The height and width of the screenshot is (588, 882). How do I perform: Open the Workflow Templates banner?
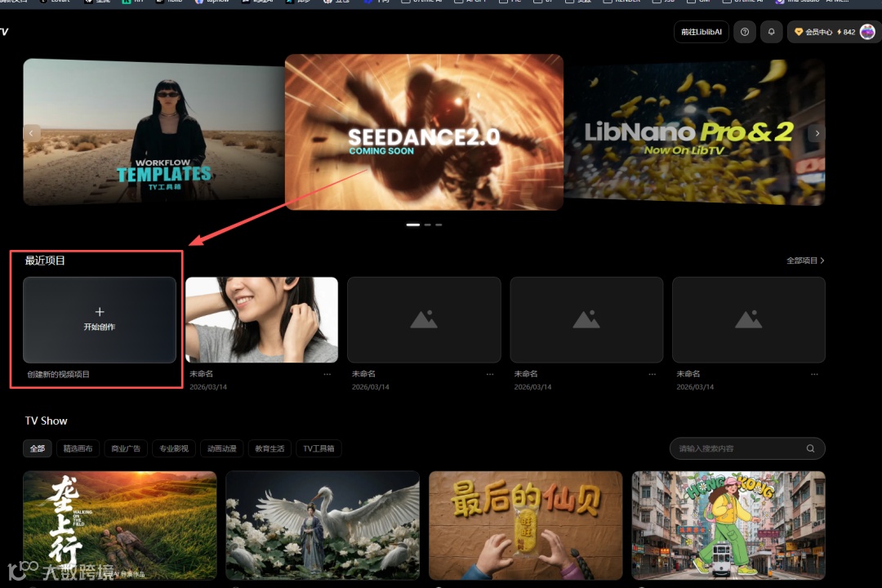[x=154, y=132]
